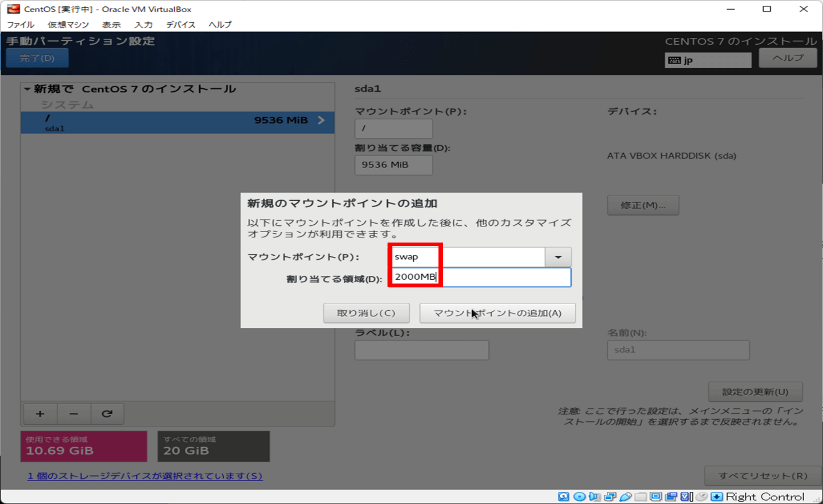Click the 9536 MiB capacity field
The width and height of the screenshot is (823, 504).
tap(394, 165)
